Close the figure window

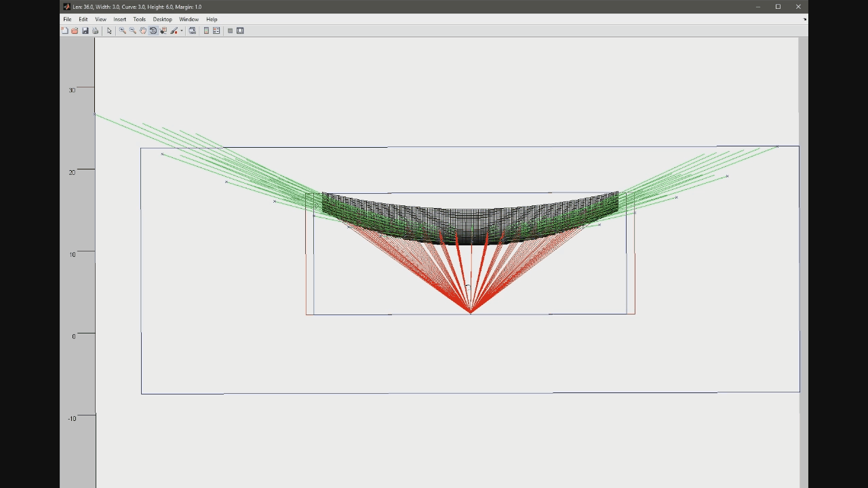(x=798, y=7)
